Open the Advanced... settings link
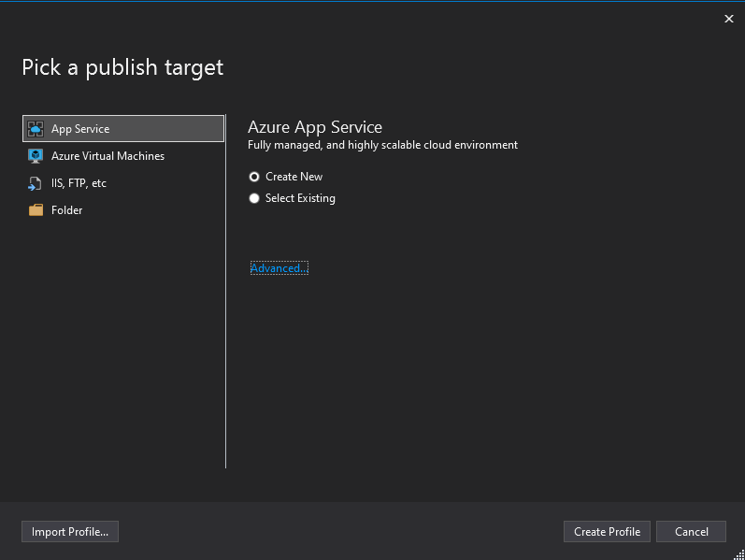The width and height of the screenshot is (745, 560). (279, 268)
